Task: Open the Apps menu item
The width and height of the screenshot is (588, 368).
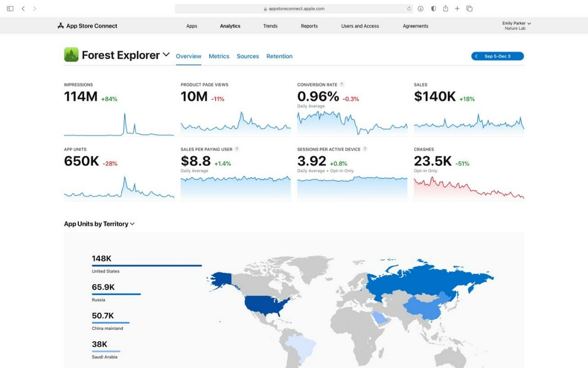Action: click(x=192, y=26)
